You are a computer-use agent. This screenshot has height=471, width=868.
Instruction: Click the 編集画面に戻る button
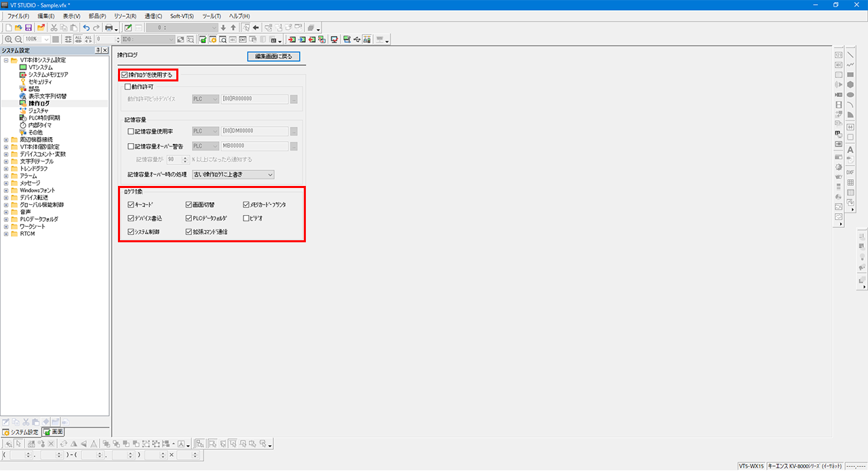[x=273, y=56]
